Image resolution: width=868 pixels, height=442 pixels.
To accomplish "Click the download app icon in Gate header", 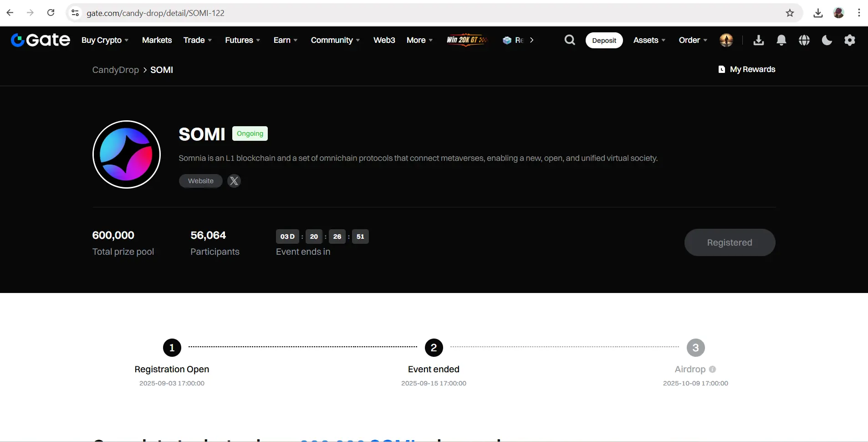I will coord(759,40).
